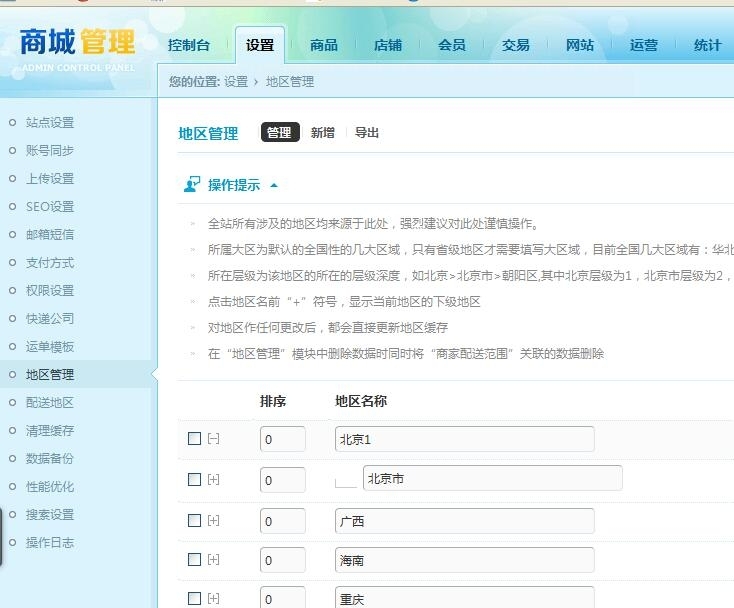Open SEO设置 sidebar item
The width and height of the screenshot is (734, 608).
[50, 206]
